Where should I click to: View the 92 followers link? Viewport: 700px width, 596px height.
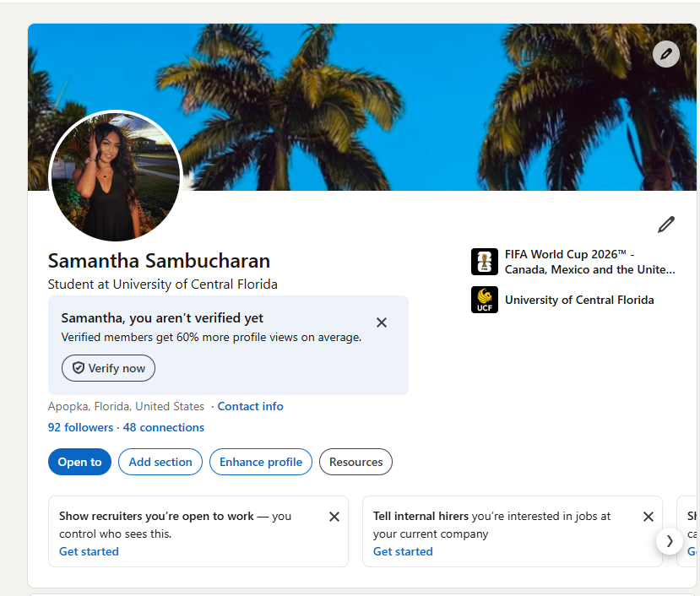coord(80,427)
